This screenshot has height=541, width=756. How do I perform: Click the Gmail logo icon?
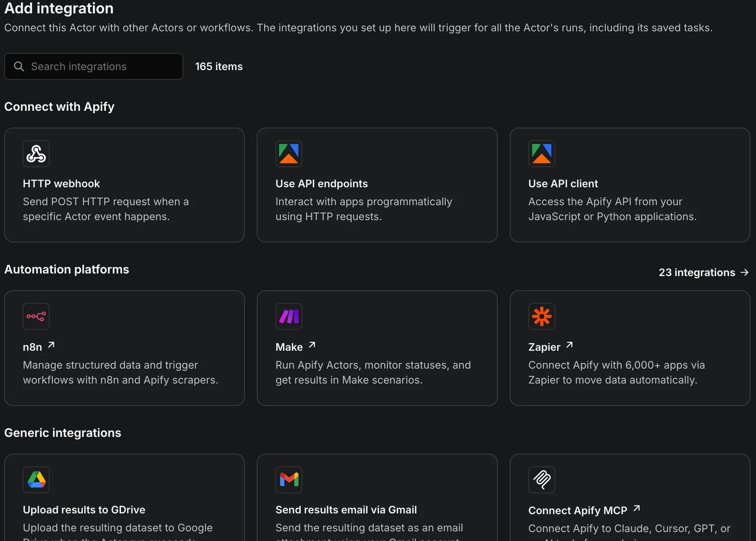point(289,480)
